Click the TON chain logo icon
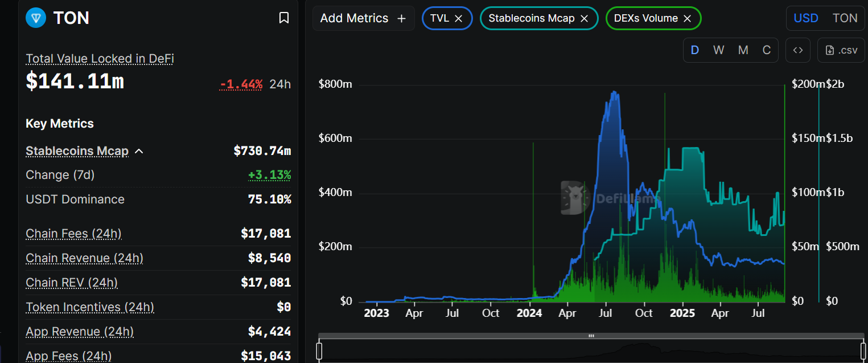This screenshot has width=868, height=363. point(36,18)
